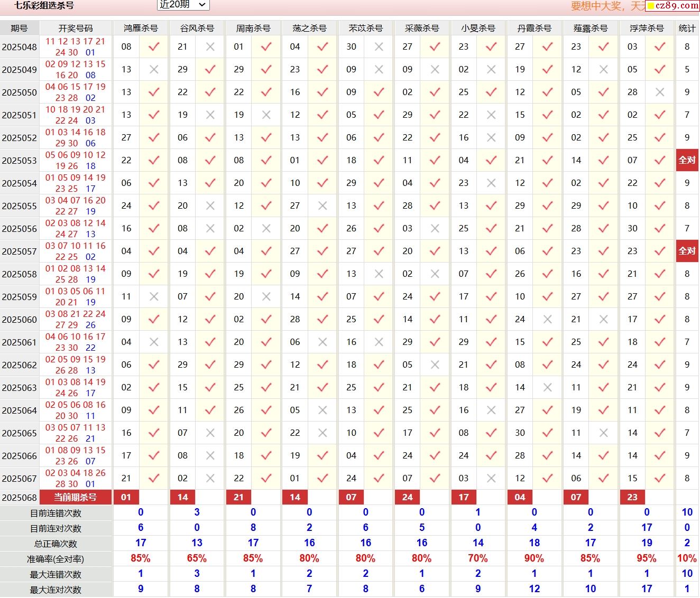
Task: Click the 最大连错次数 row label
Action: (x=56, y=574)
